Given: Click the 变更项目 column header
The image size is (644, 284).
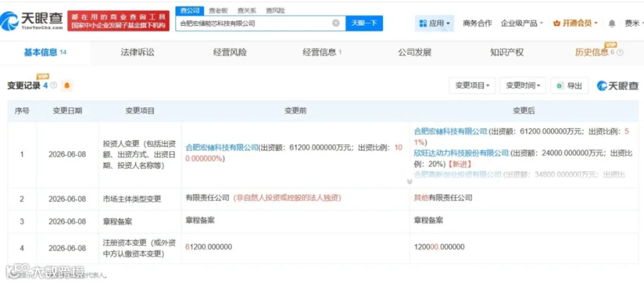Looking at the screenshot, I should pyautogui.click(x=140, y=111).
